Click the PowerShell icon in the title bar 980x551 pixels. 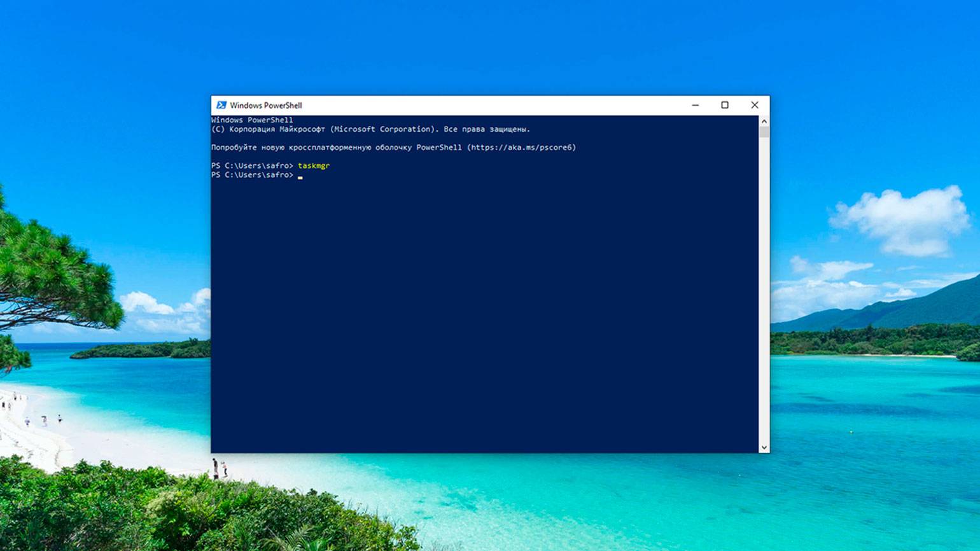[221, 105]
